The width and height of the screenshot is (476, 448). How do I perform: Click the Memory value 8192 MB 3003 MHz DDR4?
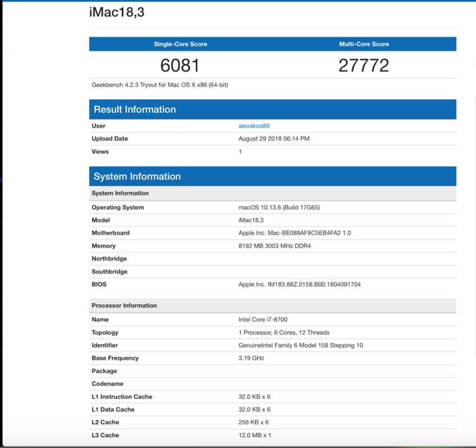pos(274,246)
